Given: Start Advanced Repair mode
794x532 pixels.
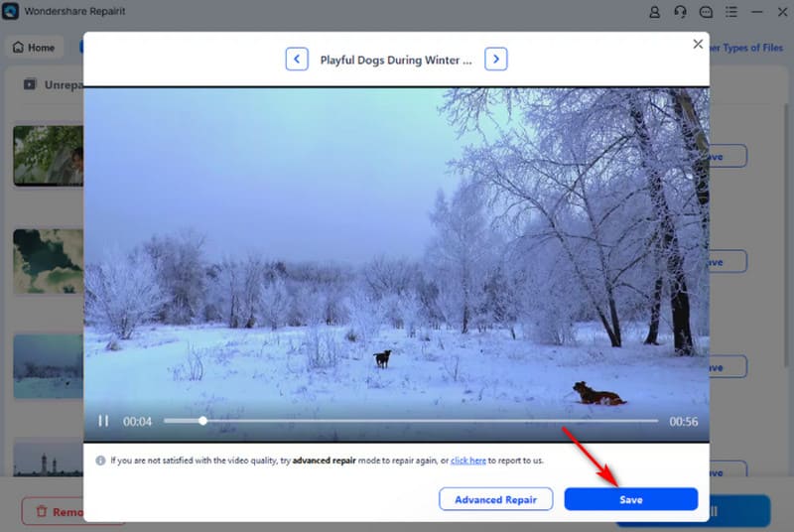Looking at the screenshot, I should pos(495,499).
